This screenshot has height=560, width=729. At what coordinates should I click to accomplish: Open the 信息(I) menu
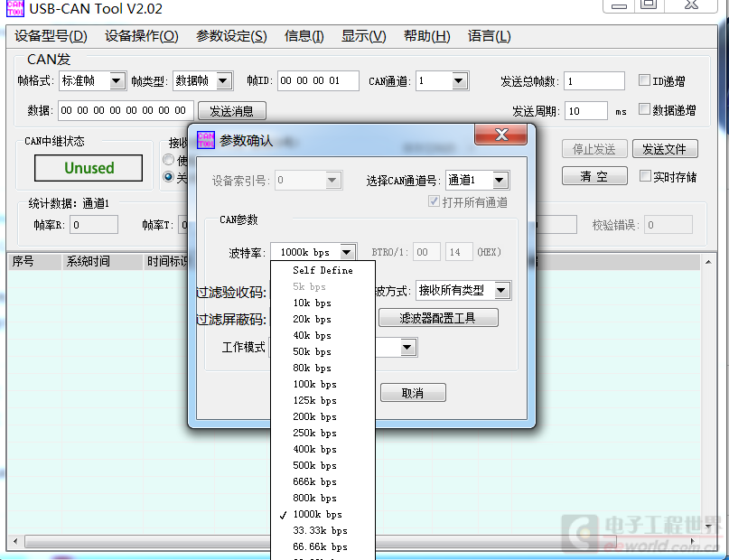304,36
